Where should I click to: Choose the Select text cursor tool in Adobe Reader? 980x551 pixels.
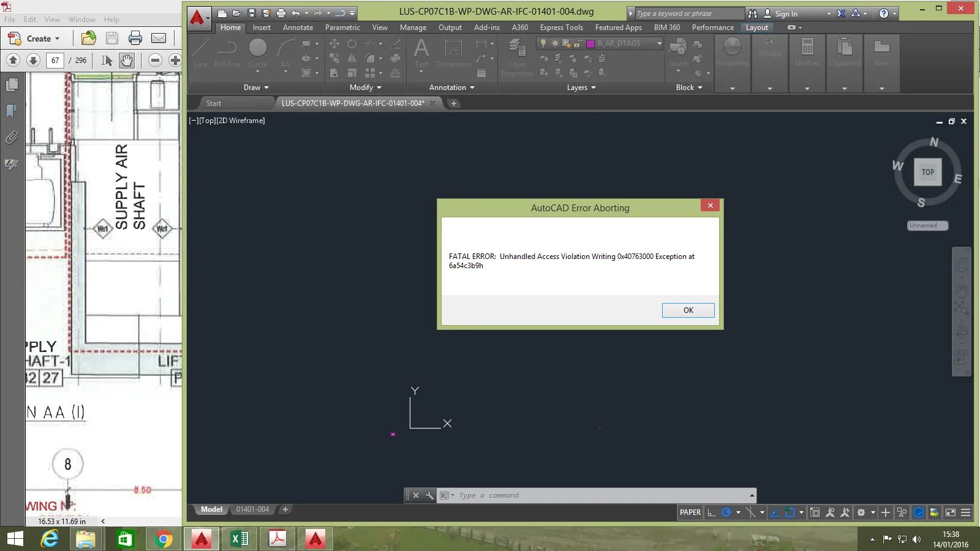tap(107, 60)
